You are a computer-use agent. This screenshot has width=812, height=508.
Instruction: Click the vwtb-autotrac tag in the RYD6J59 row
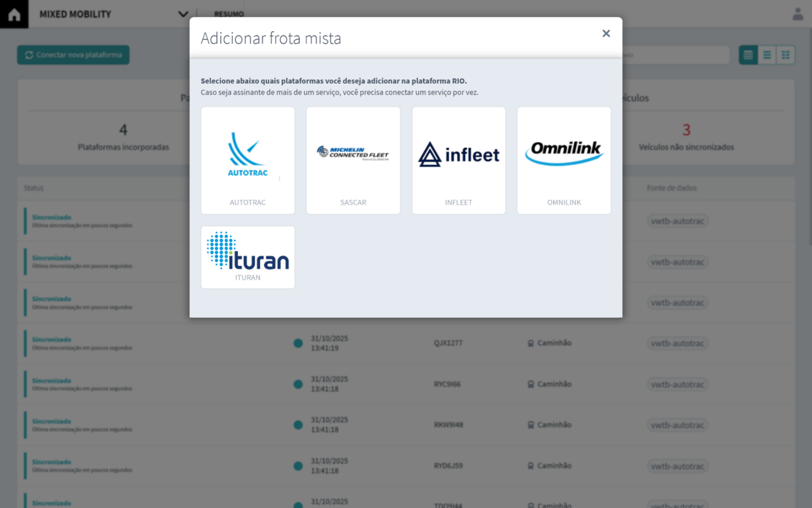click(678, 466)
